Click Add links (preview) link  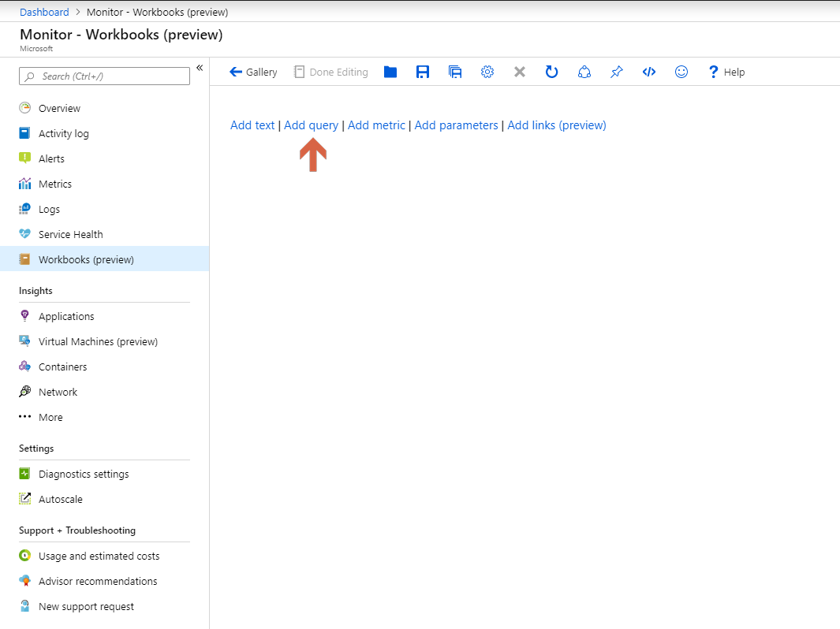point(557,125)
